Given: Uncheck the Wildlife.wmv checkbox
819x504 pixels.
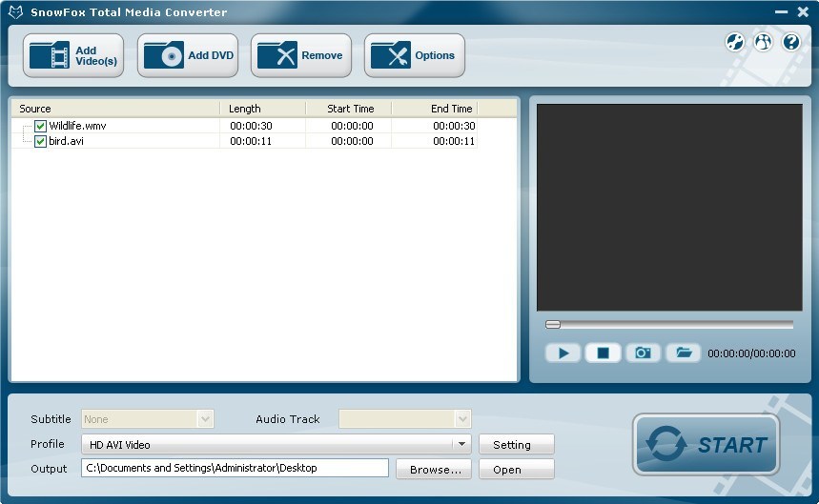Looking at the screenshot, I should tap(40, 126).
